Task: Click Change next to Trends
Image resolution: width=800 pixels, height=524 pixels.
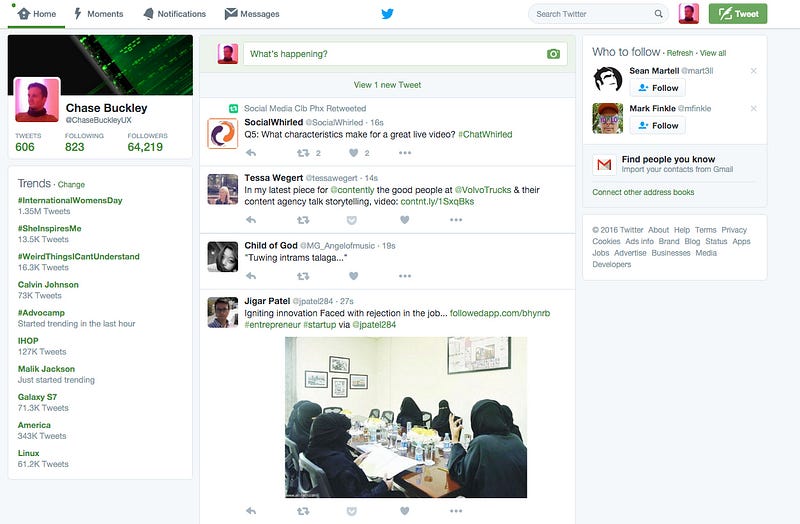Action: (71, 185)
